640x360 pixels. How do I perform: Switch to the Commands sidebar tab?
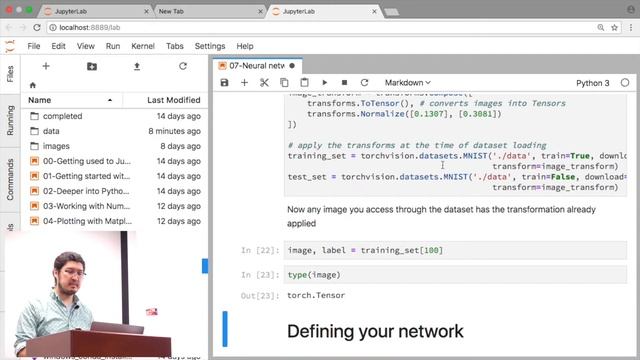(10, 180)
